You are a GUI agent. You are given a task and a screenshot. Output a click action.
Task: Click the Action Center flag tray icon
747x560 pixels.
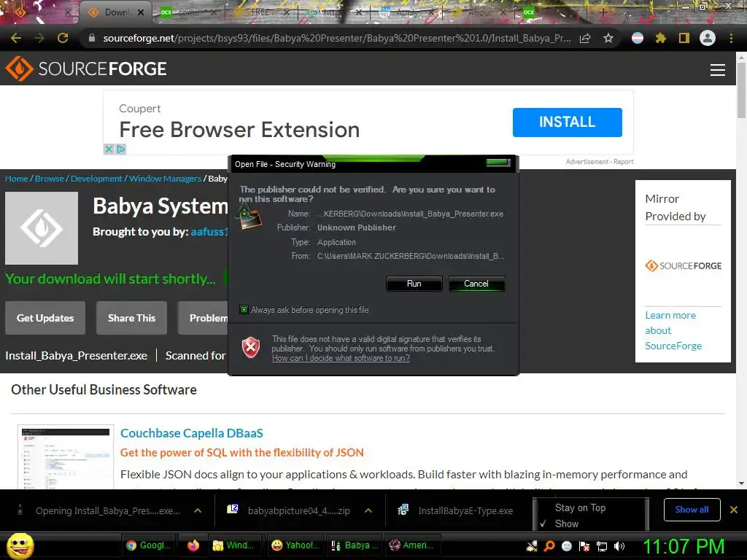584,545
